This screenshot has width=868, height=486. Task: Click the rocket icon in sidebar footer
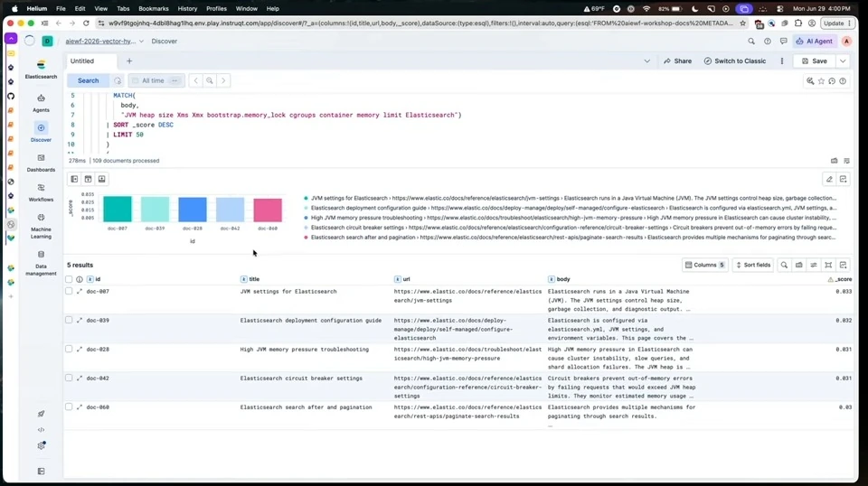(x=41, y=414)
